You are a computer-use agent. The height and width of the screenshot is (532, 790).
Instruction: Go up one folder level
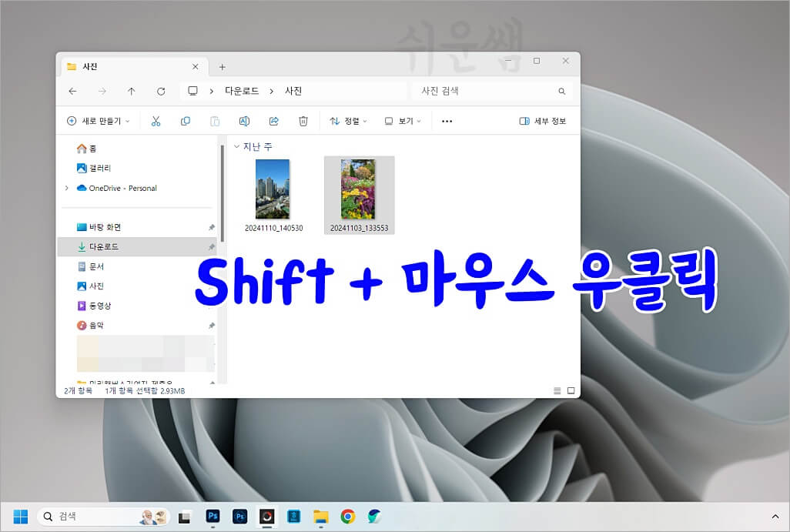coord(132,91)
